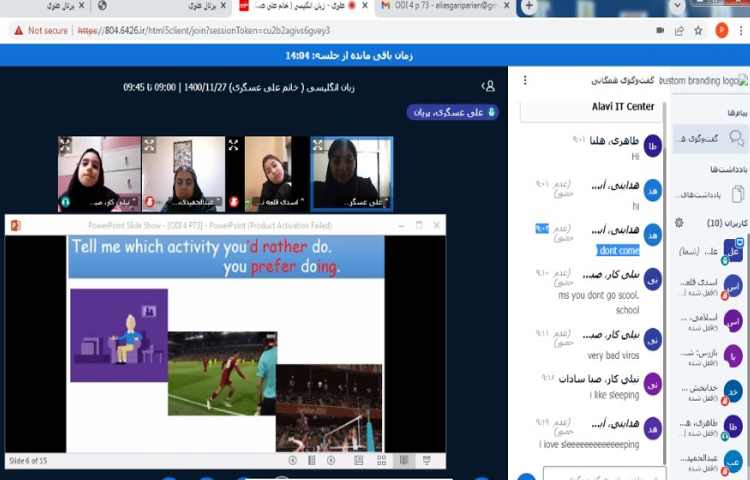Click the previous slide arrow in PowerPoint status bar
The height and width of the screenshot is (480, 750).
293,460
